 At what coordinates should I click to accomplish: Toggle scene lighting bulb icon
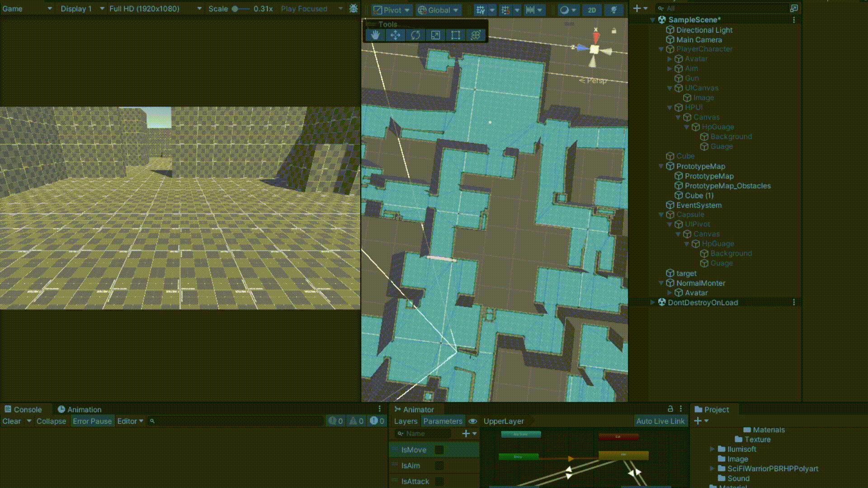613,10
